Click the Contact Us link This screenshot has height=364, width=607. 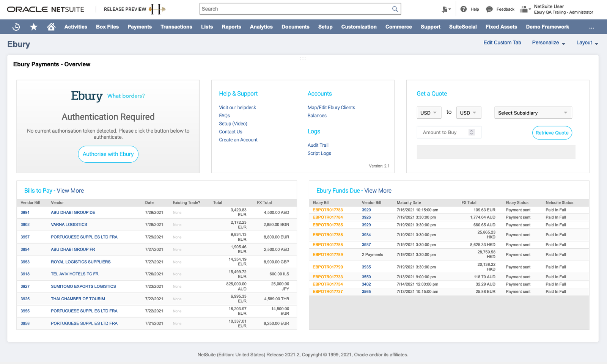click(230, 132)
